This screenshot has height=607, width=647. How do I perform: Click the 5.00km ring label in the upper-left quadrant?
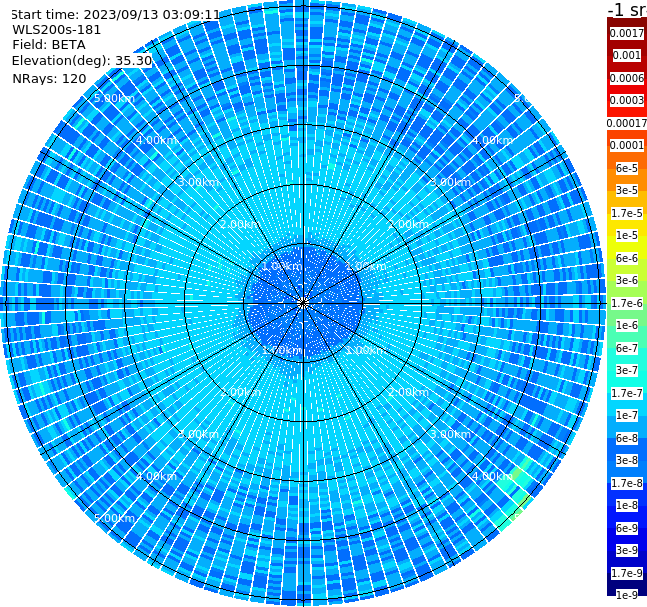point(114,98)
